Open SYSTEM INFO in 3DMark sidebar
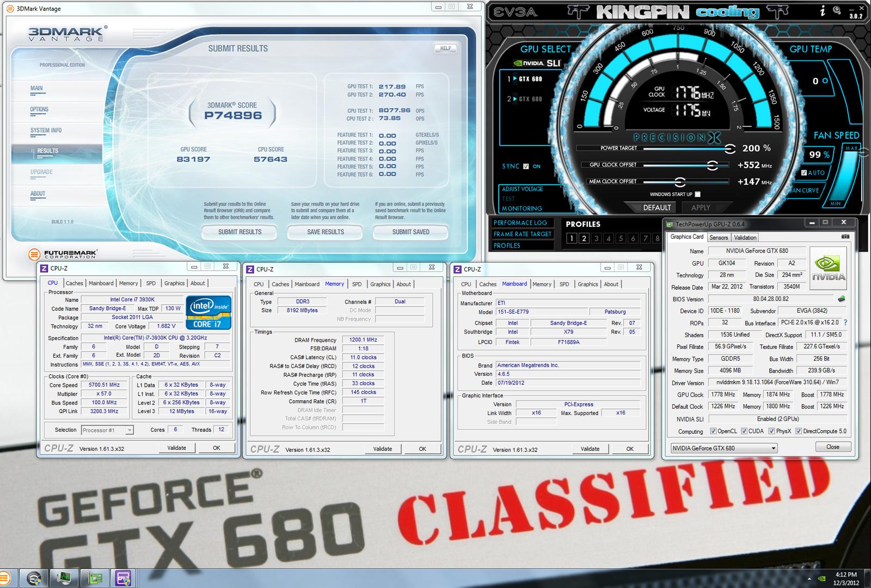 point(46,131)
